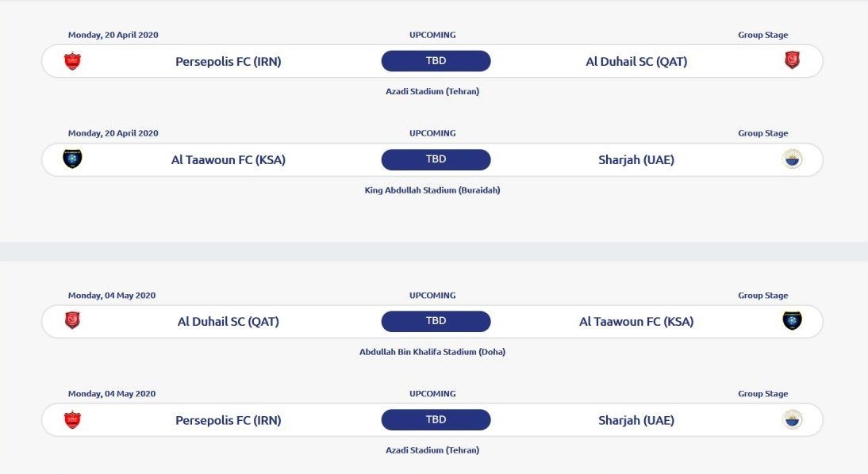Click TBD on the Persepolis versus Sharjah fixture
This screenshot has height=474, width=868.
point(436,419)
